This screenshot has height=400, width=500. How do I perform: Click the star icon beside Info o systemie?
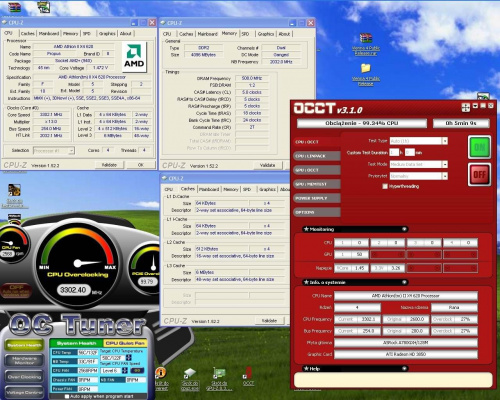pos(306,282)
